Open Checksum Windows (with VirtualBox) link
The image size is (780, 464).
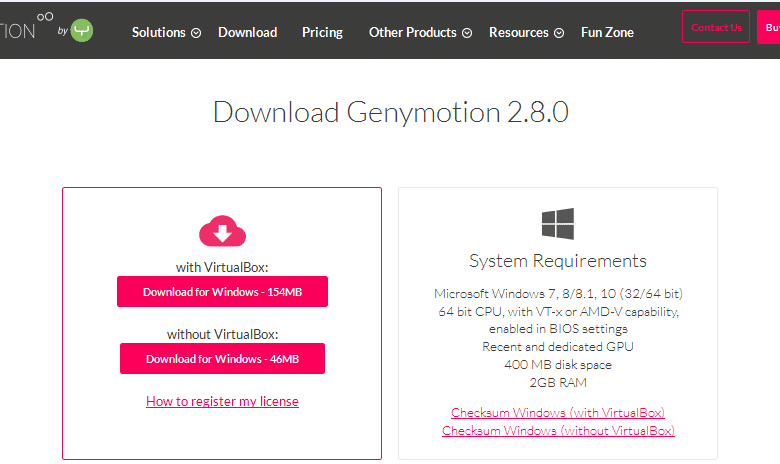click(x=558, y=413)
